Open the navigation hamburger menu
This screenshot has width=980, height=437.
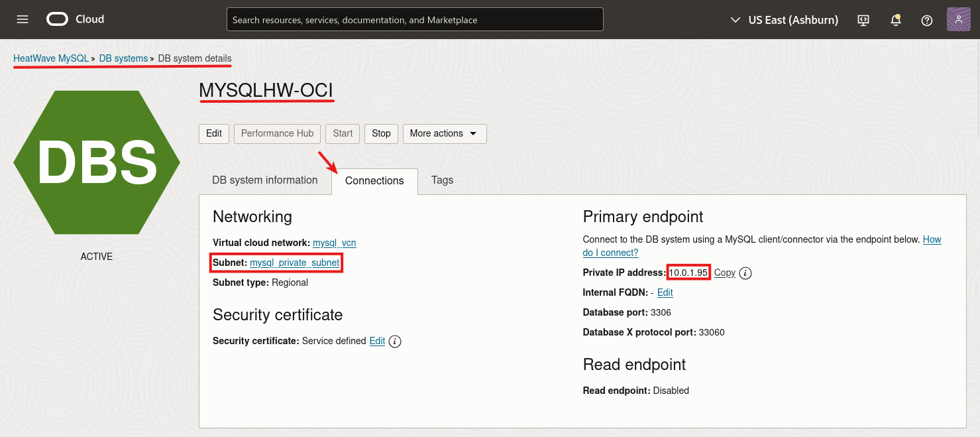point(22,19)
